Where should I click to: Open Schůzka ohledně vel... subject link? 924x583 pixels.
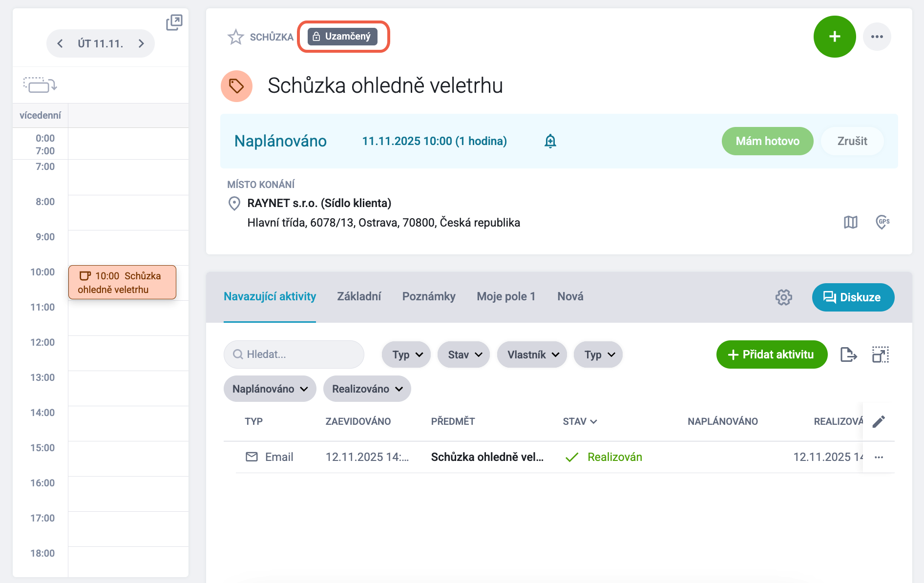pos(487,457)
